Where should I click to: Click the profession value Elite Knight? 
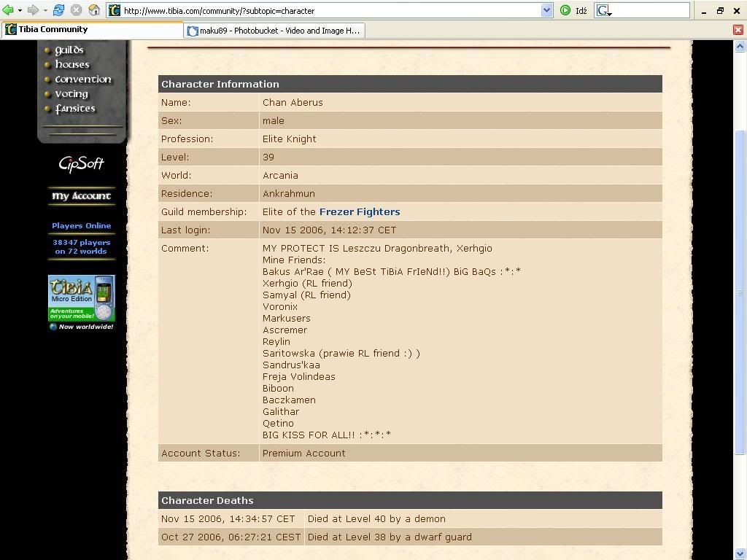click(x=289, y=139)
